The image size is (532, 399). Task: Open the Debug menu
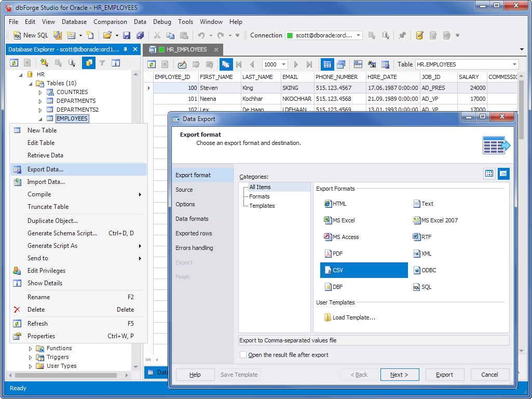click(162, 22)
